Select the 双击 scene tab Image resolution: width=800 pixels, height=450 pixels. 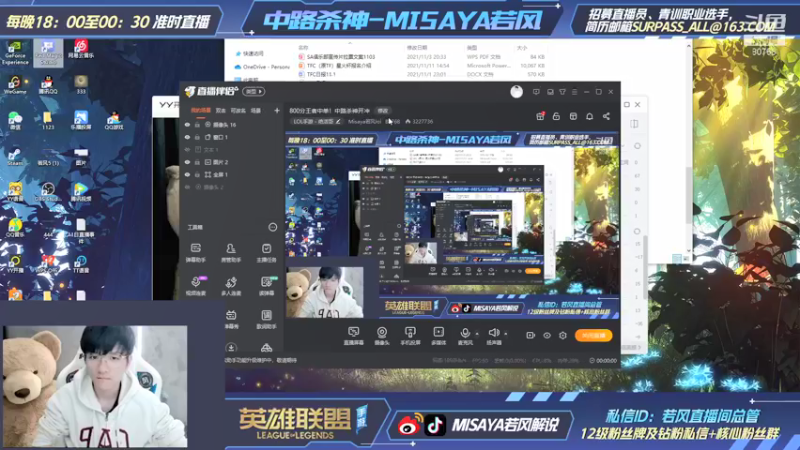pyautogui.click(x=220, y=110)
